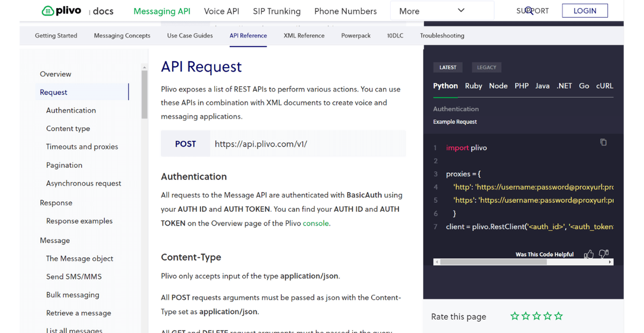Rate the page two stars

pos(526,316)
